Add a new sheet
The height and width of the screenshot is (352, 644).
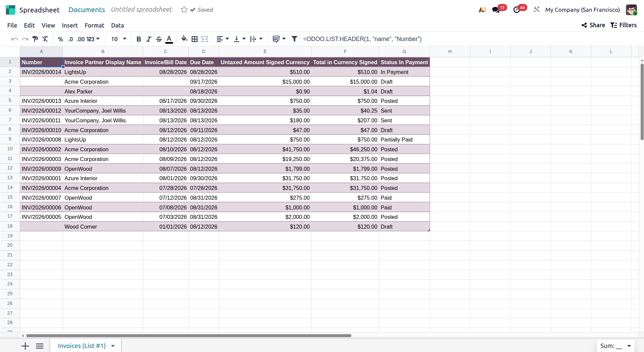point(25,346)
